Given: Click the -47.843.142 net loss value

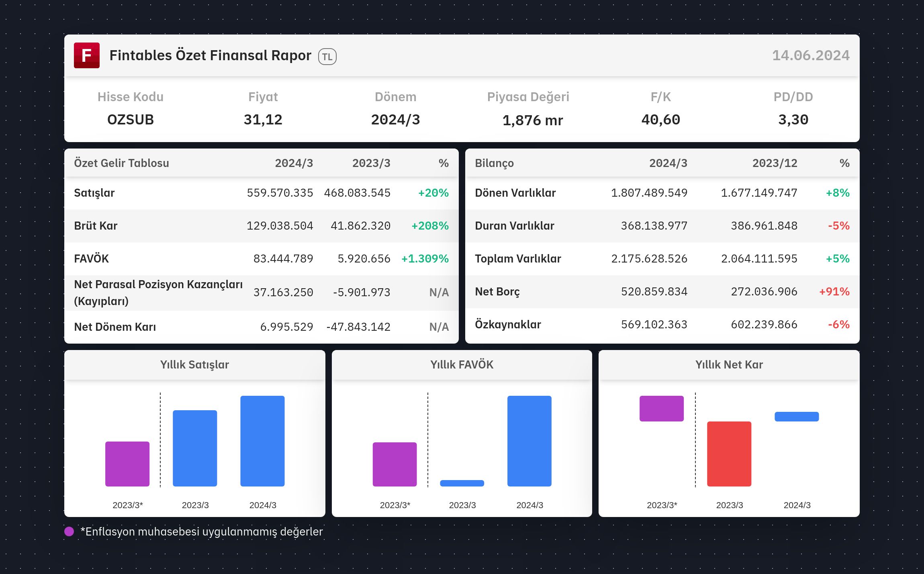Looking at the screenshot, I should pyautogui.click(x=358, y=327).
